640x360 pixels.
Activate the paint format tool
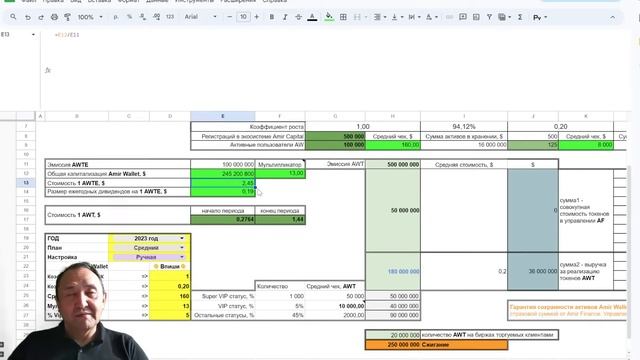68,17
